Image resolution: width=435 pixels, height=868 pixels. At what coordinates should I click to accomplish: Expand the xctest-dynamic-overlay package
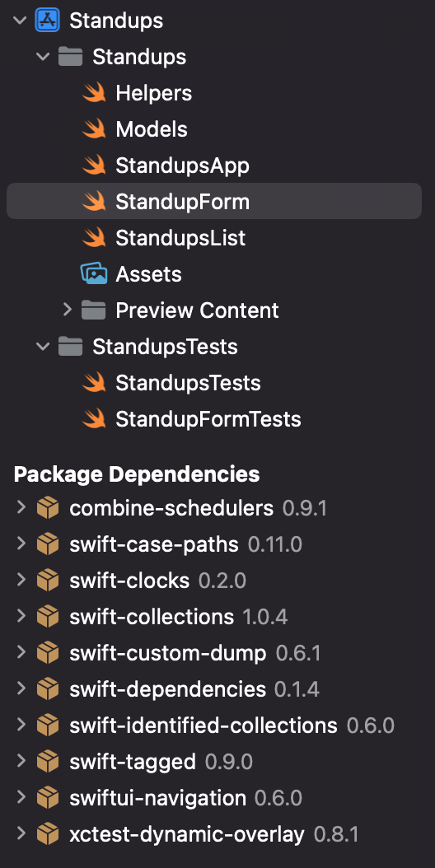[x=21, y=833]
